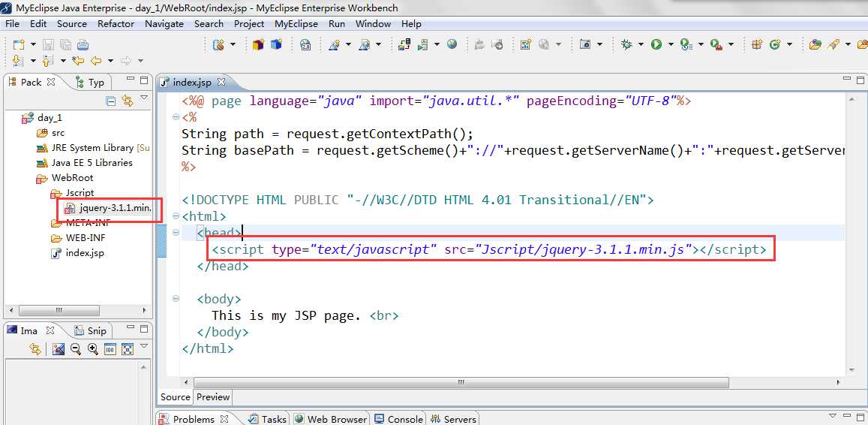
Task: Click the Previous Annotation up-arrow icon
Action: click(x=47, y=60)
